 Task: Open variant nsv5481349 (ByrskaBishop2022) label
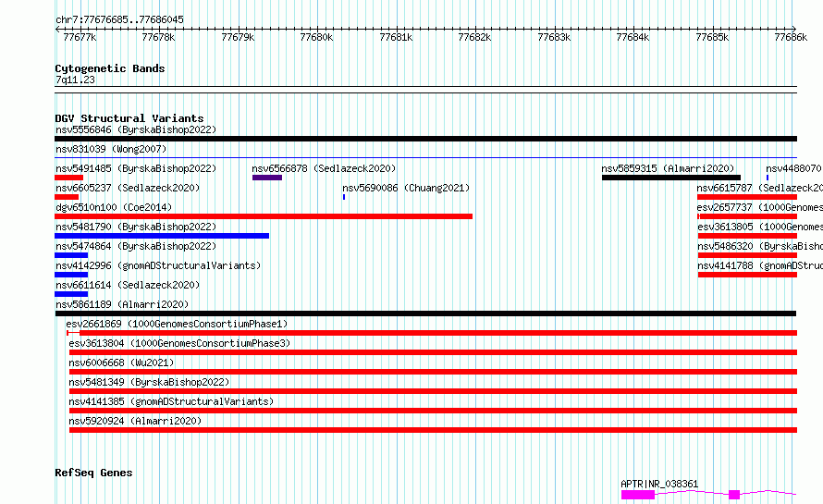click(x=149, y=382)
